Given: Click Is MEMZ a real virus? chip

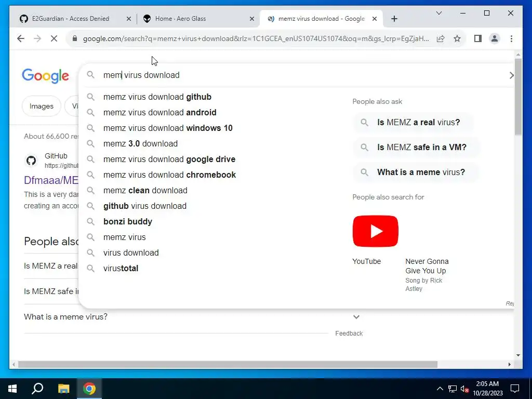Looking at the screenshot, I should 413,123.
